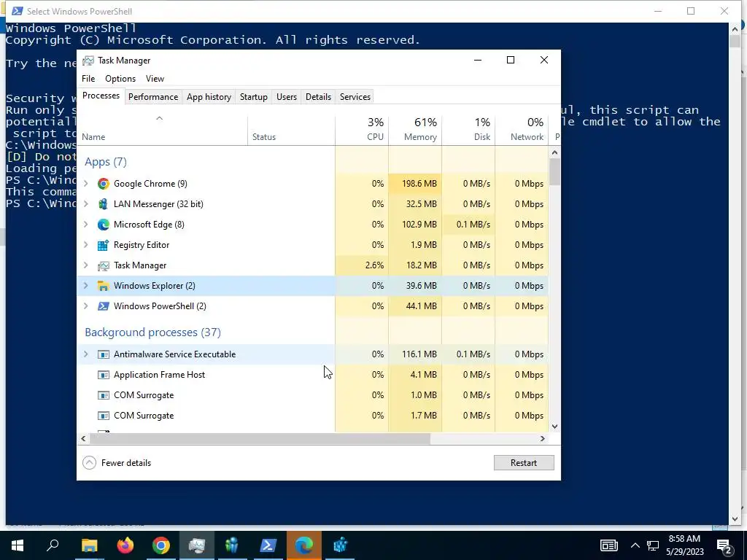The image size is (747, 560).
Task: Click the Restart button
Action: [x=524, y=463]
